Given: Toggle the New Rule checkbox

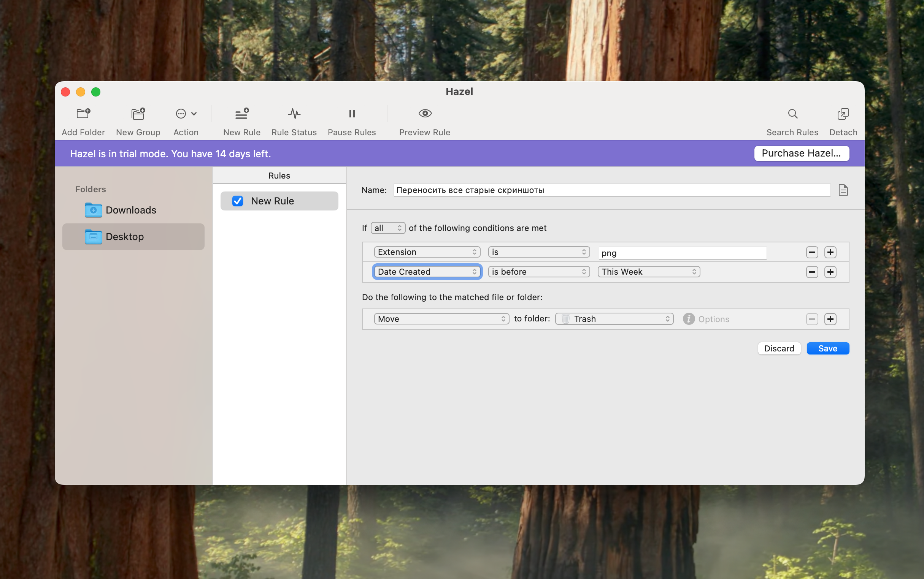Looking at the screenshot, I should (x=238, y=201).
